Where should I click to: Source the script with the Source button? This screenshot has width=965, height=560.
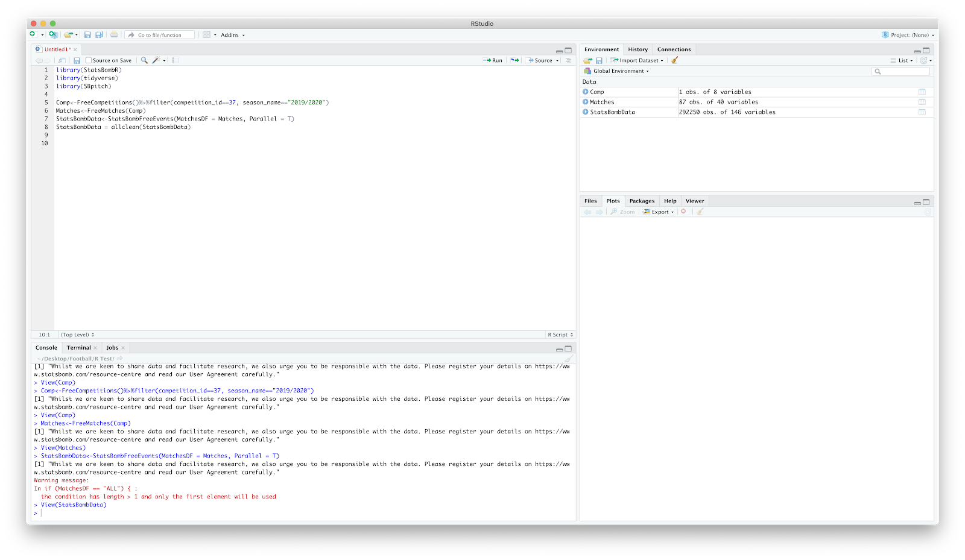pos(539,60)
